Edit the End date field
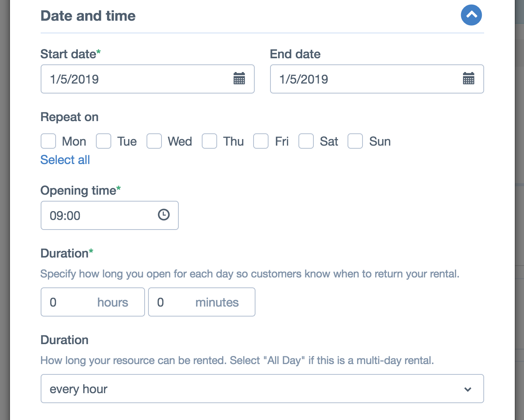The height and width of the screenshot is (420, 524). pyautogui.click(x=377, y=79)
